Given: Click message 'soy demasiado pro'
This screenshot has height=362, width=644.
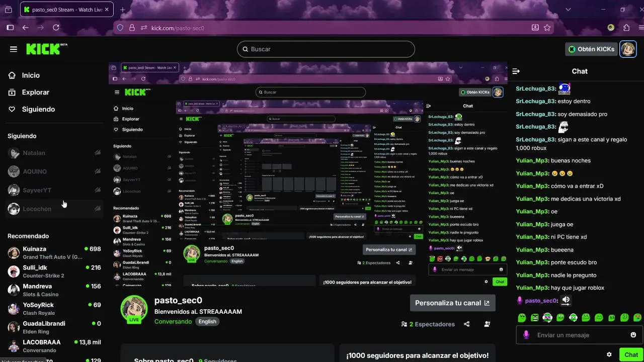Looking at the screenshot, I should (x=583, y=114).
